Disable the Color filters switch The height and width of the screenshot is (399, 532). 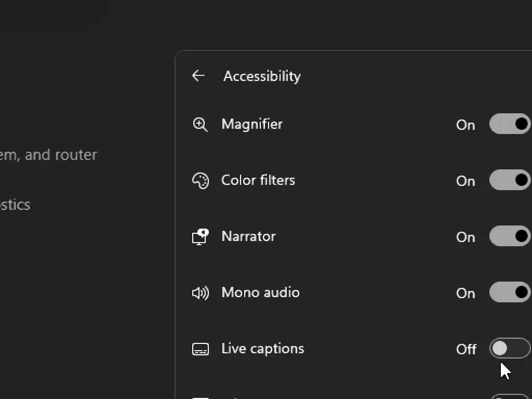click(x=510, y=180)
